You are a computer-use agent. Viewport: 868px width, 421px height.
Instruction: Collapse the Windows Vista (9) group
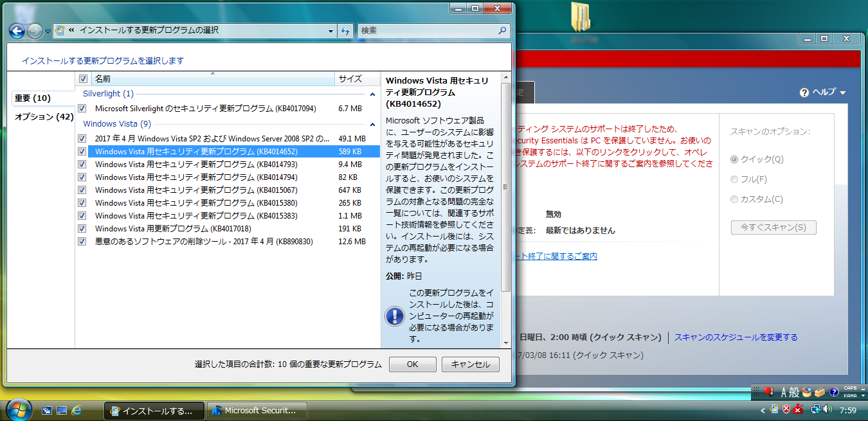(372, 124)
